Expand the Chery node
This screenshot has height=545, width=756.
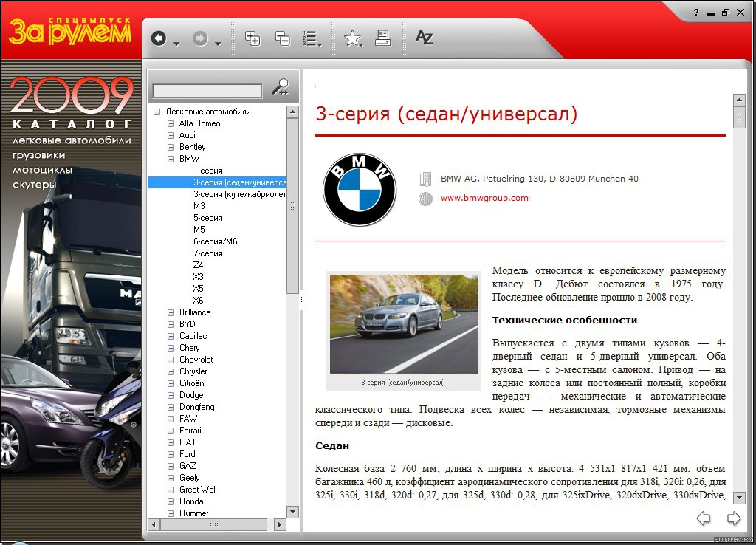(171, 349)
